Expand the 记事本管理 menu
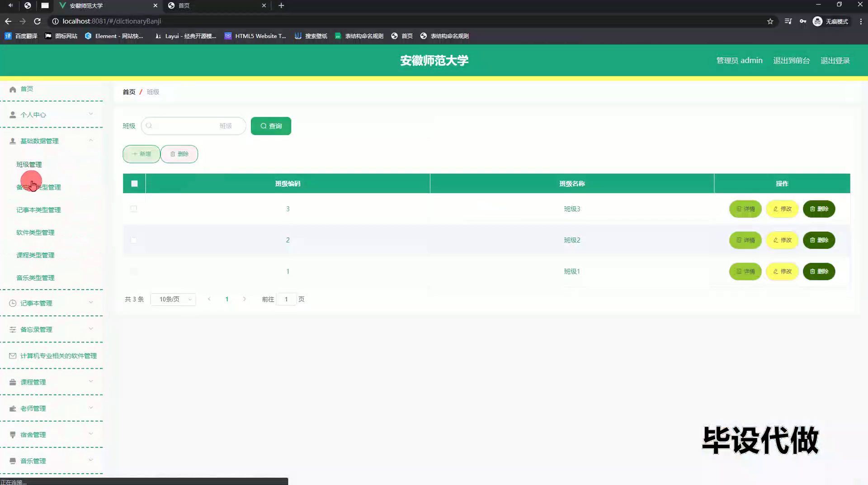Viewport: 868px width, 485px height. point(91,302)
